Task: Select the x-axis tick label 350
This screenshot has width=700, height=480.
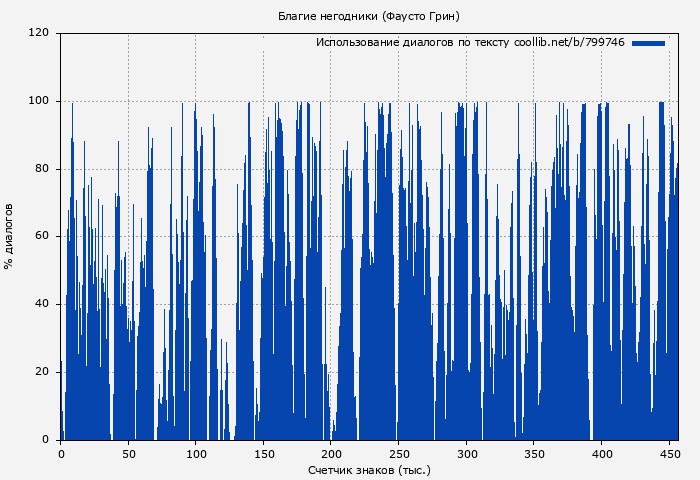Action: [533, 453]
